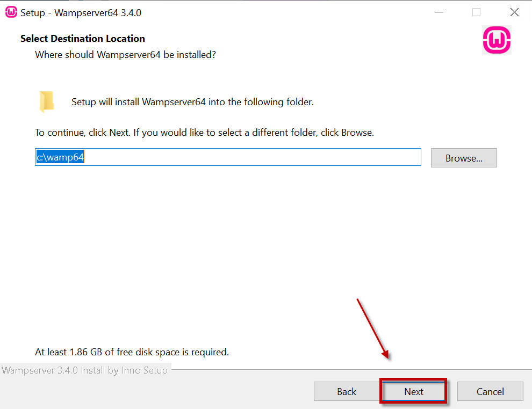Click the Setup - Wampserver64 3.4.0 title text

click(81, 13)
